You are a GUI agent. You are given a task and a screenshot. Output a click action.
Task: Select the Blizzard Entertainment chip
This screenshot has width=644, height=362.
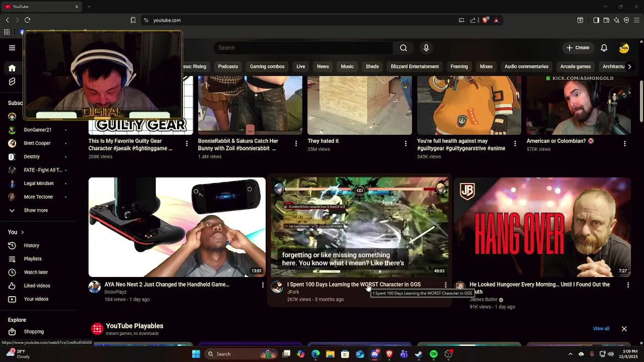(x=415, y=66)
